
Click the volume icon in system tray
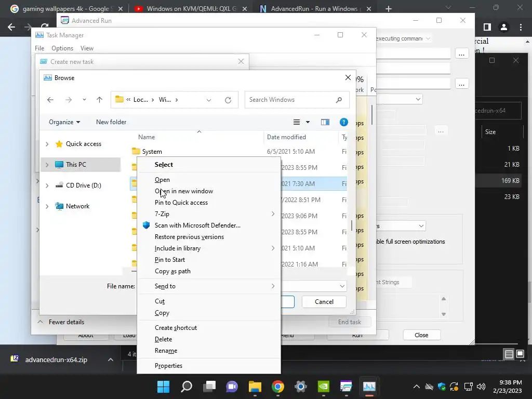tap(481, 387)
